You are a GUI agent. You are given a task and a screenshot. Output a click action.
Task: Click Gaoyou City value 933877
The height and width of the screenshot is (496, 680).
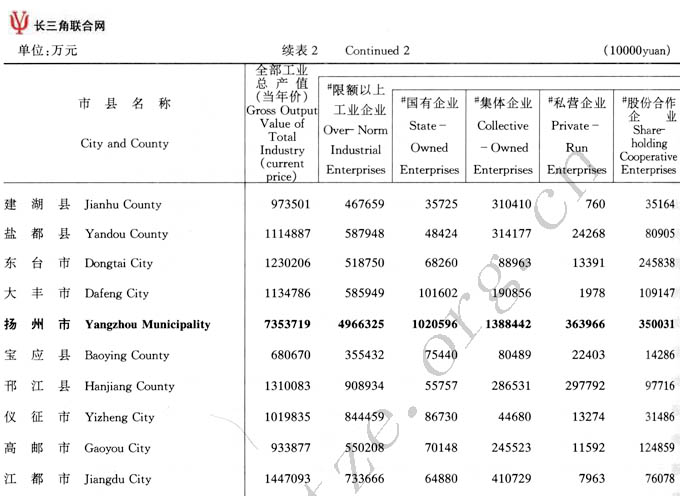[291, 448]
